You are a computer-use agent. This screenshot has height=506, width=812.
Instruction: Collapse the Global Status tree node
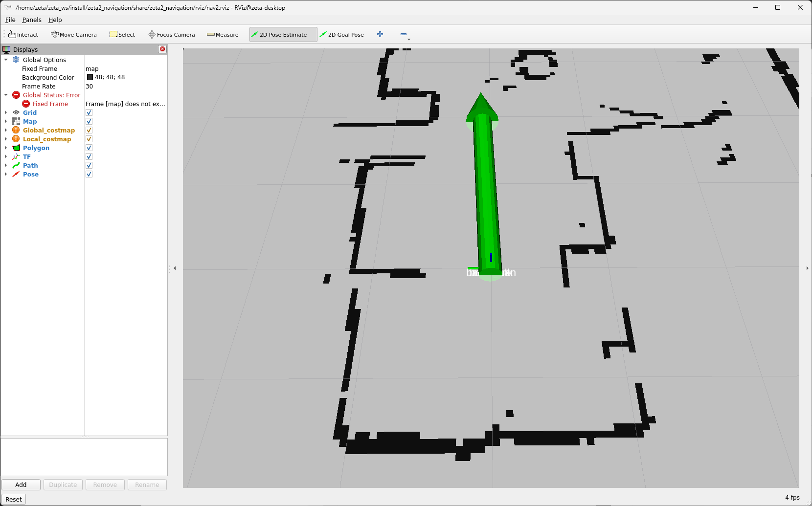point(6,95)
